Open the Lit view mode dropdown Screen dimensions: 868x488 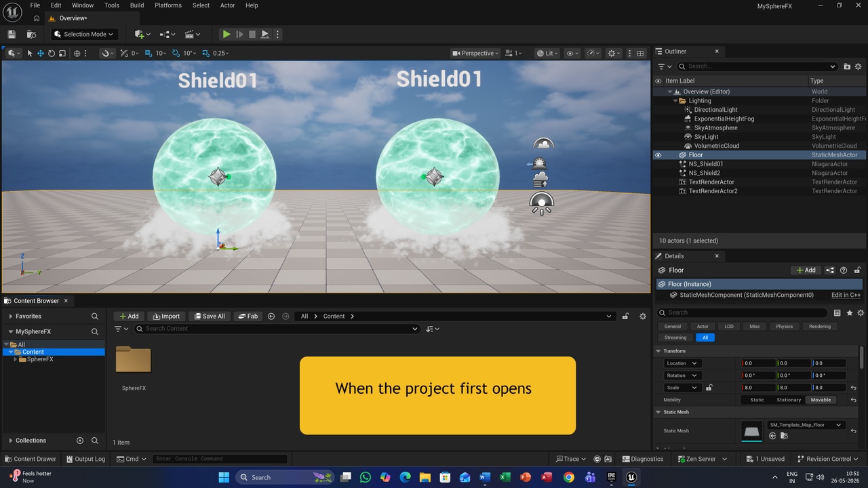point(547,53)
